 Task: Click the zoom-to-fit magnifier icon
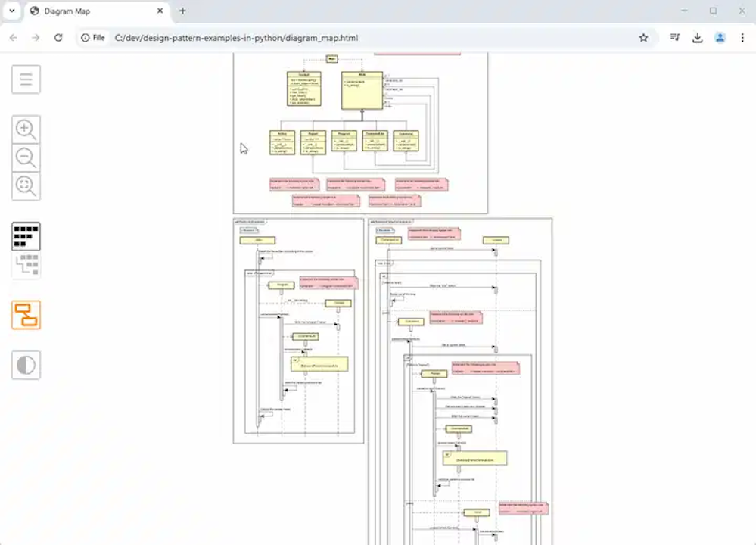(x=26, y=186)
